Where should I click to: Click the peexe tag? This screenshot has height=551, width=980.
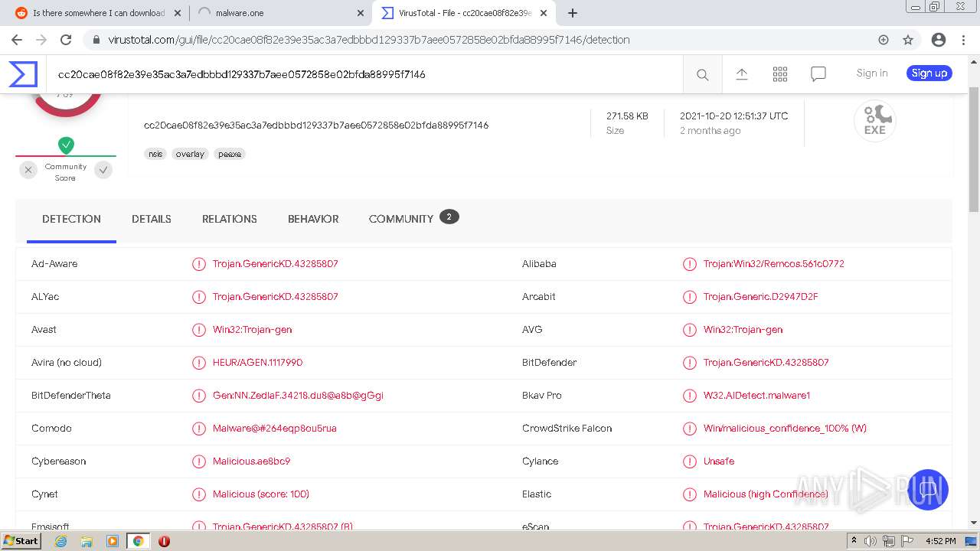pyautogui.click(x=230, y=154)
